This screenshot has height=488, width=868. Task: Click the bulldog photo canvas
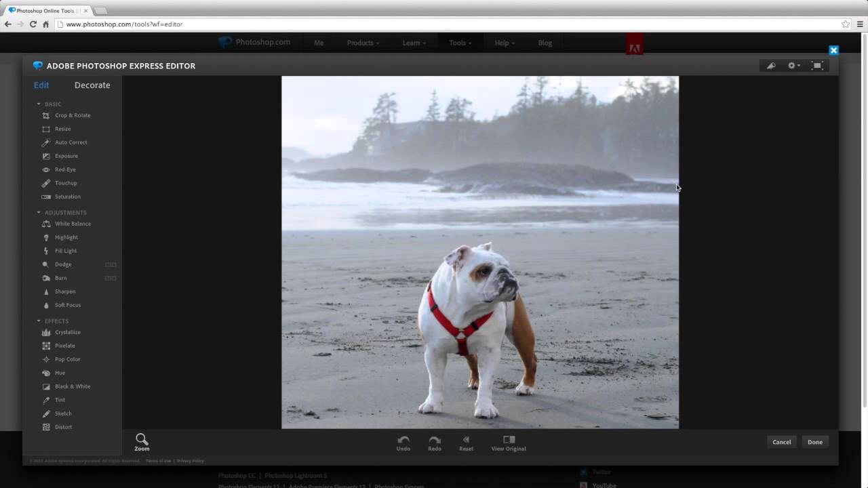[480, 252]
